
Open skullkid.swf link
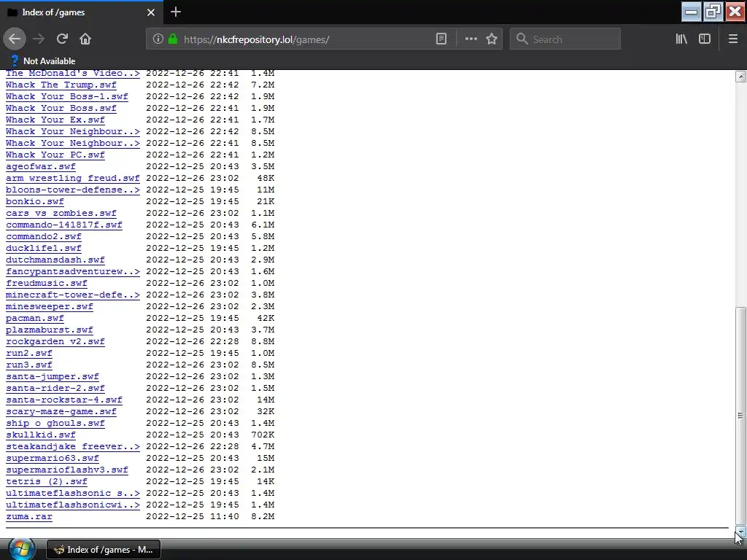41,435
